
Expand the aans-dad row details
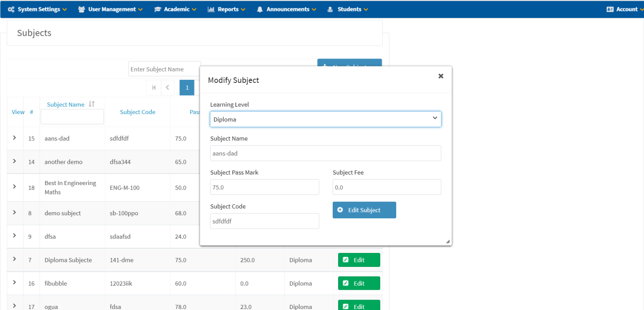(x=14, y=138)
